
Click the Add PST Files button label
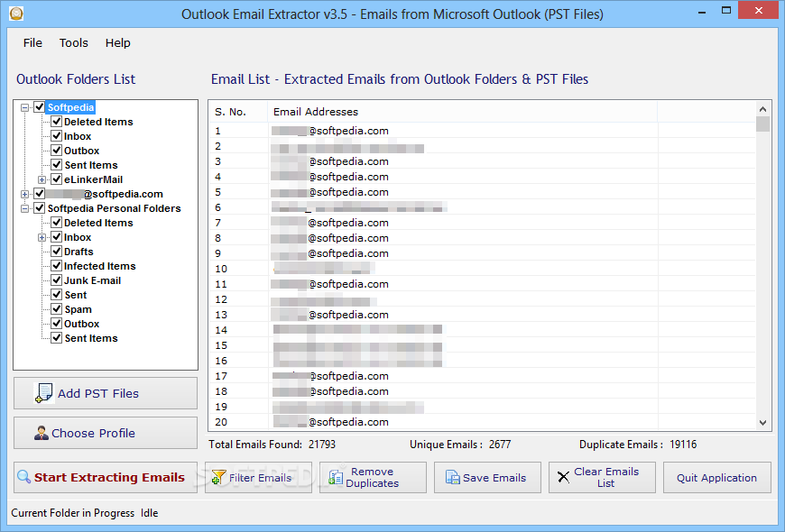point(98,393)
